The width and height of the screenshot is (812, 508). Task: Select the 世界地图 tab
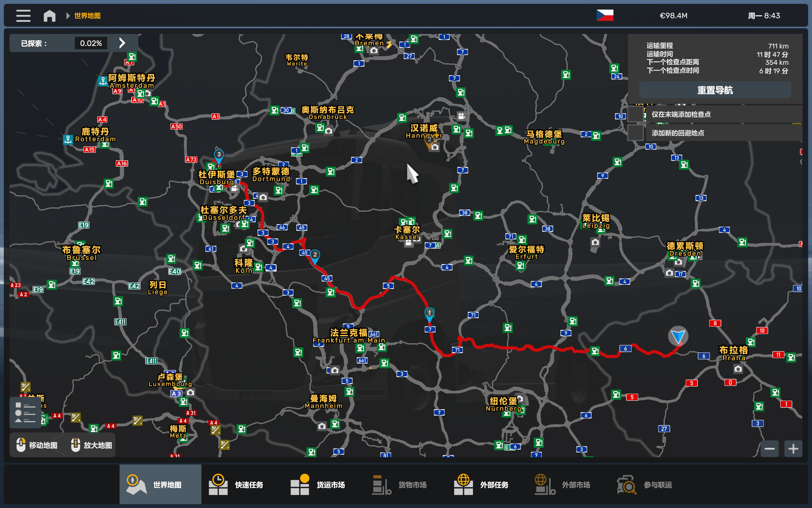[x=160, y=484]
